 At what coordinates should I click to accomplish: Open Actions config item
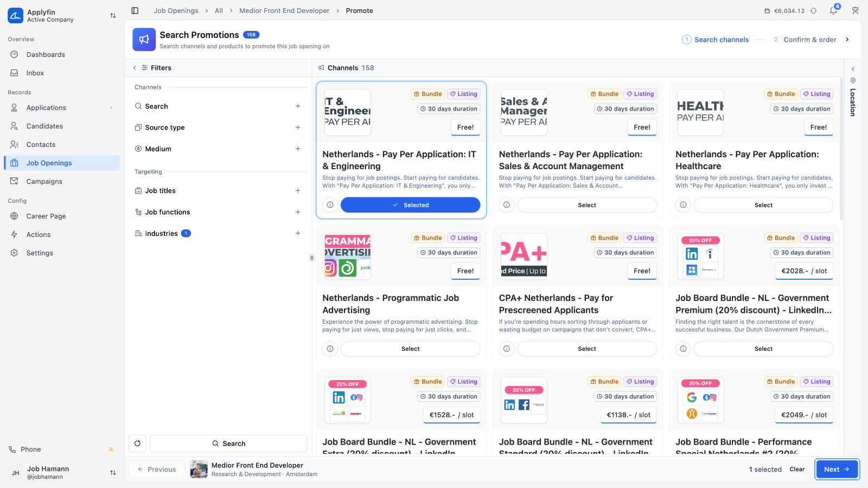click(62, 235)
